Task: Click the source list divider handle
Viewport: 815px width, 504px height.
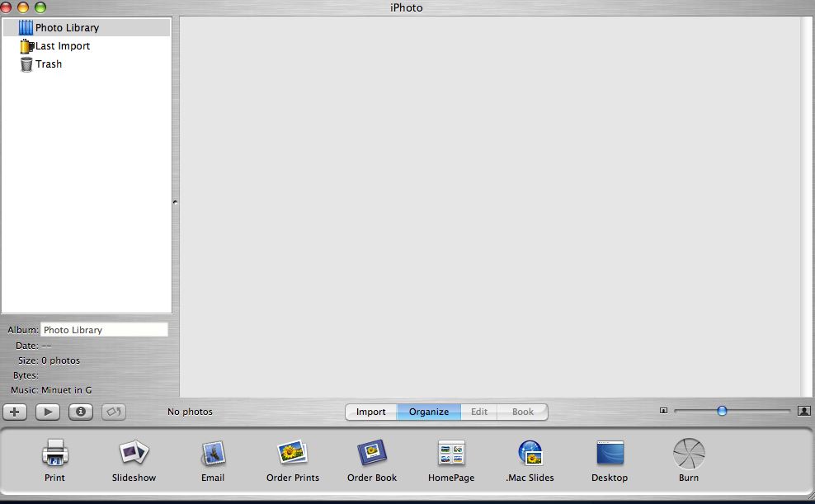Action: click(175, 202)
